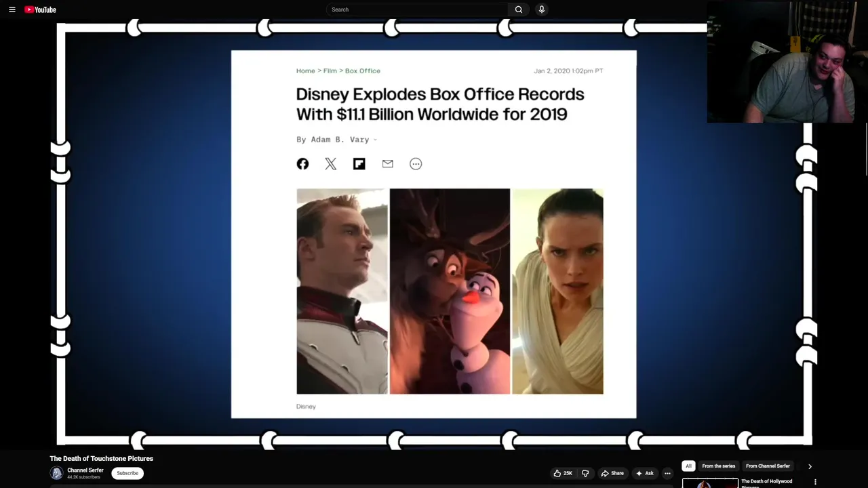
Task: Open The Death of Hollywood Pictures thumbnail
Action: pos(710,483)
